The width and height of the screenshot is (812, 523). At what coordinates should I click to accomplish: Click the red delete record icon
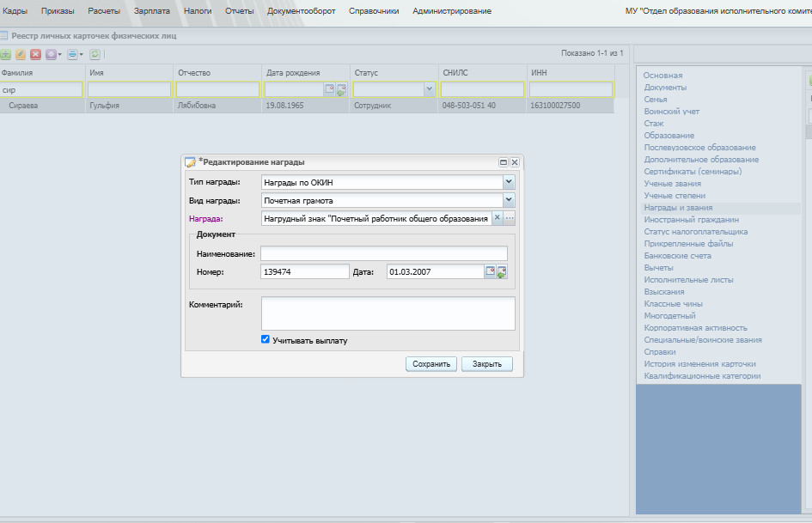point(36,54)
